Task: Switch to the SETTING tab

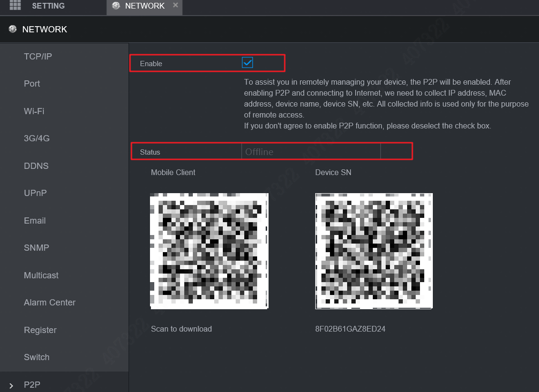Action: tap(48, 6)
